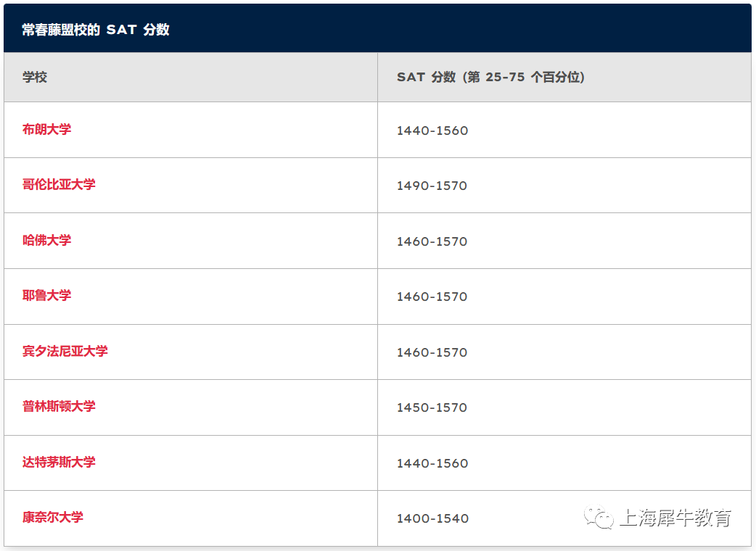Click the WeChat logo icon in watermark

[x=599, y=517]
